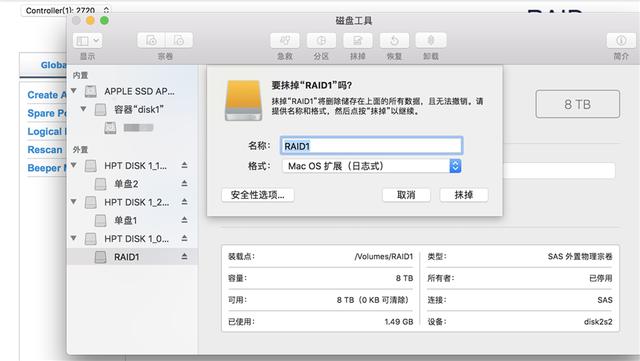Viewport: 640px width, 361px height.
Task: Select 单盘1 volume in the sidebar
Action: [131, 221]
